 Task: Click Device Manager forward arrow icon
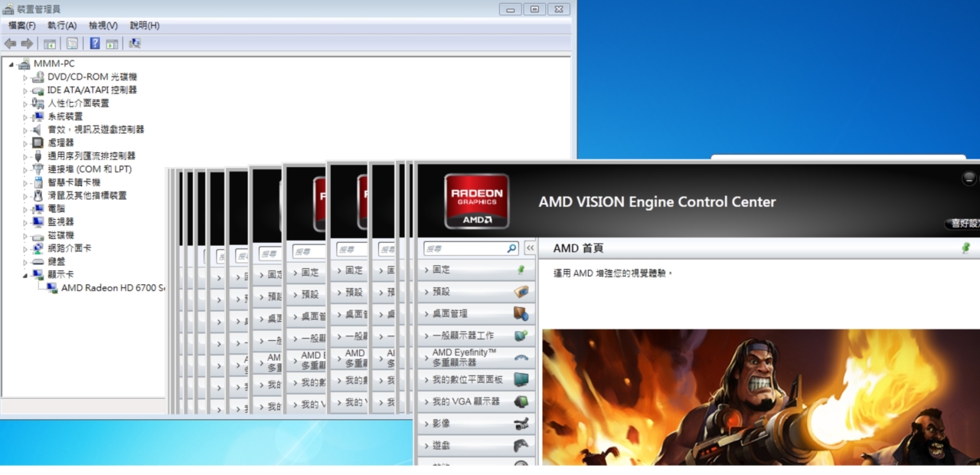tap(27, 44)
